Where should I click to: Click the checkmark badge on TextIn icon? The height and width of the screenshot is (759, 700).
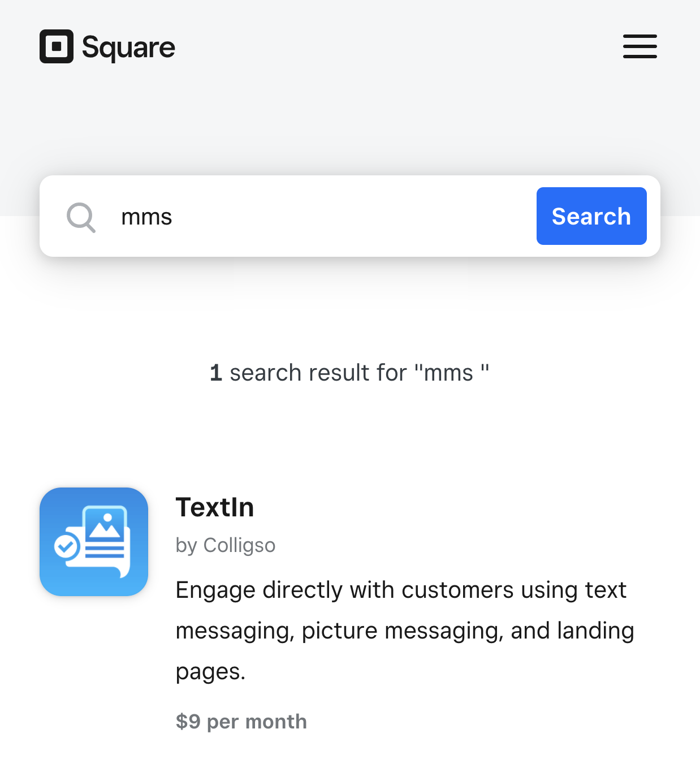(66, 546)
